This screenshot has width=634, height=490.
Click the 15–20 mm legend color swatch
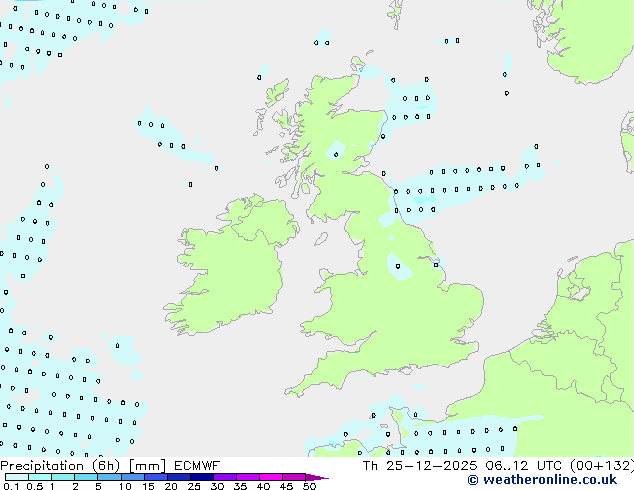(155, 477)
